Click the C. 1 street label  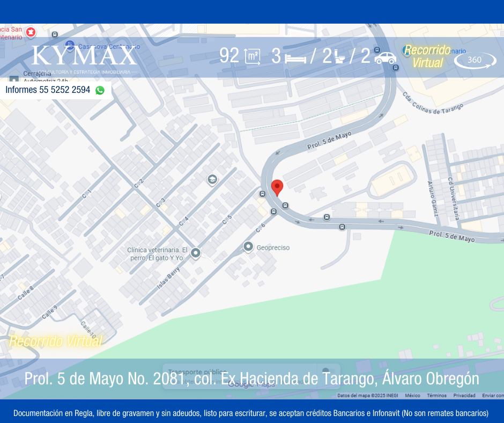[86, 194]
